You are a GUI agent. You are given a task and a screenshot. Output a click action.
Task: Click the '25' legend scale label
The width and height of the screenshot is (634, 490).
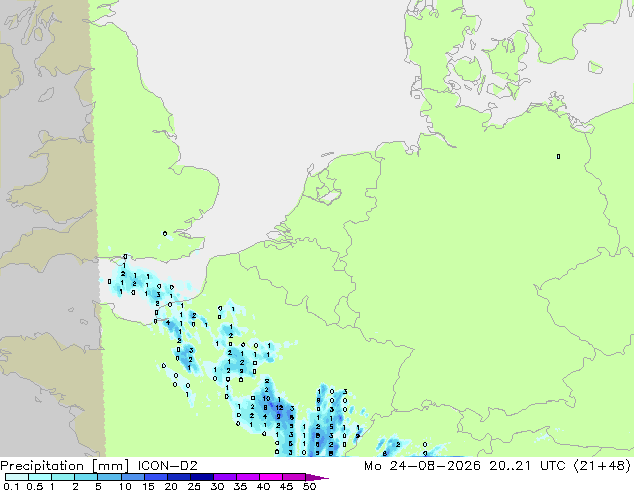pos(194,486)
